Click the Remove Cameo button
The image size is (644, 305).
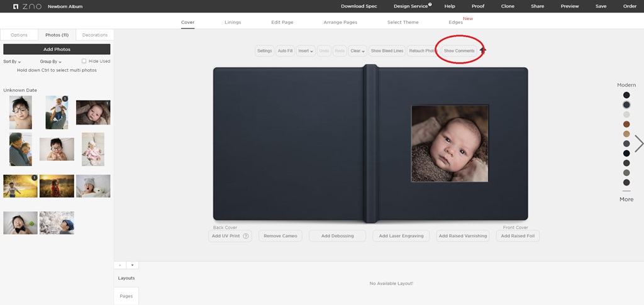click(x=280, y=236)
